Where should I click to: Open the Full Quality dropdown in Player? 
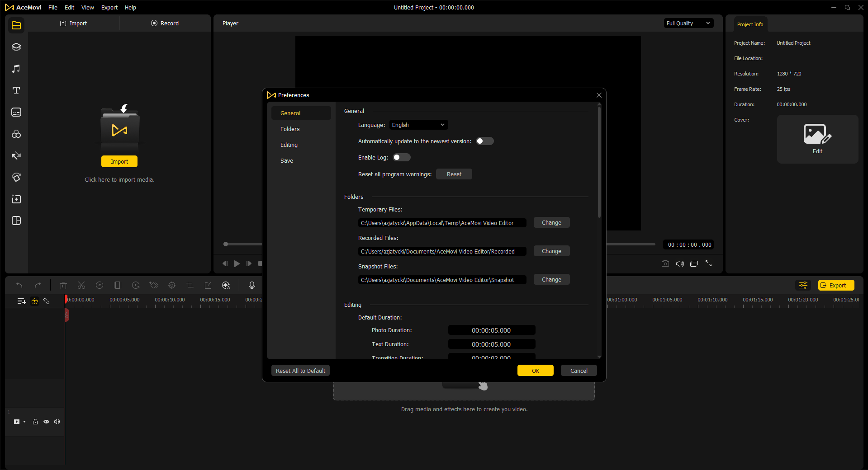[689, 23]
